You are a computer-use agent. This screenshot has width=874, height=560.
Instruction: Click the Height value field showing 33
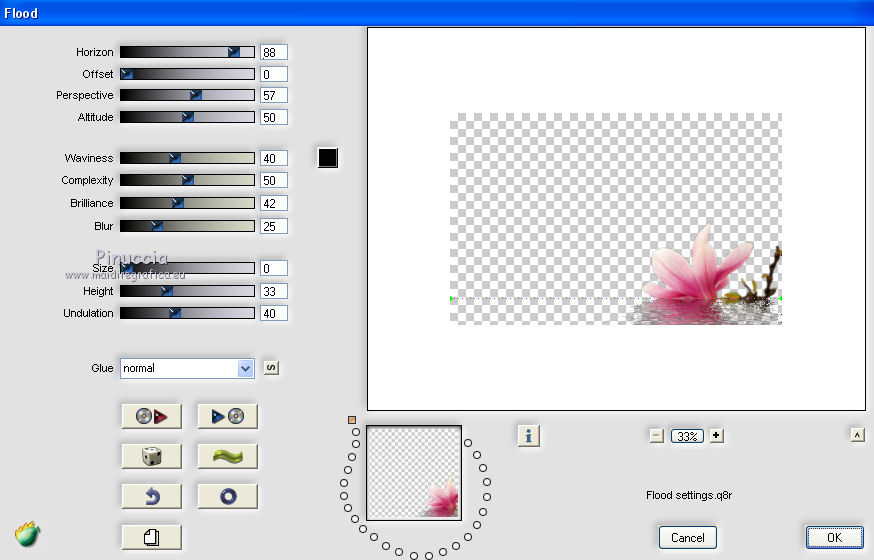pyautogui.click(x=274, y=291)
